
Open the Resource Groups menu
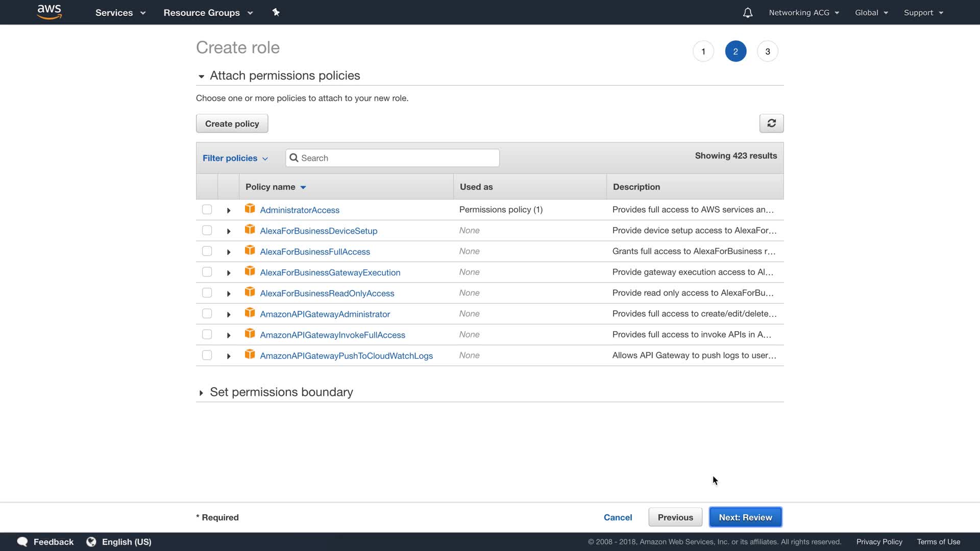pyautogui.click(x=208, y=13)
